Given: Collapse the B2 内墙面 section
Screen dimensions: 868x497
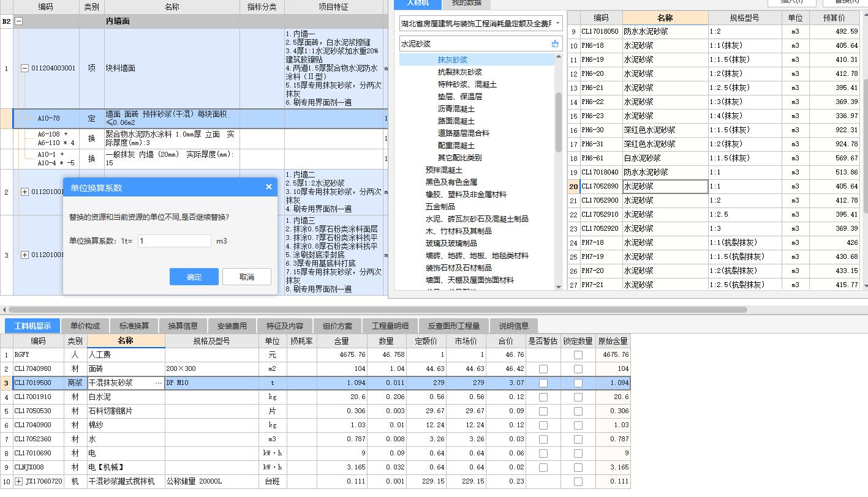Looking at the screenshot, I should 18,21.
